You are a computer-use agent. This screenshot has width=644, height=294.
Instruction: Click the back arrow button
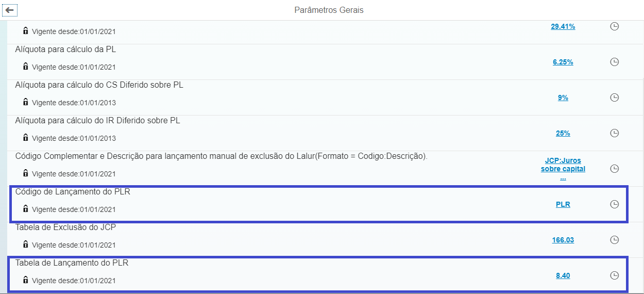10,10
